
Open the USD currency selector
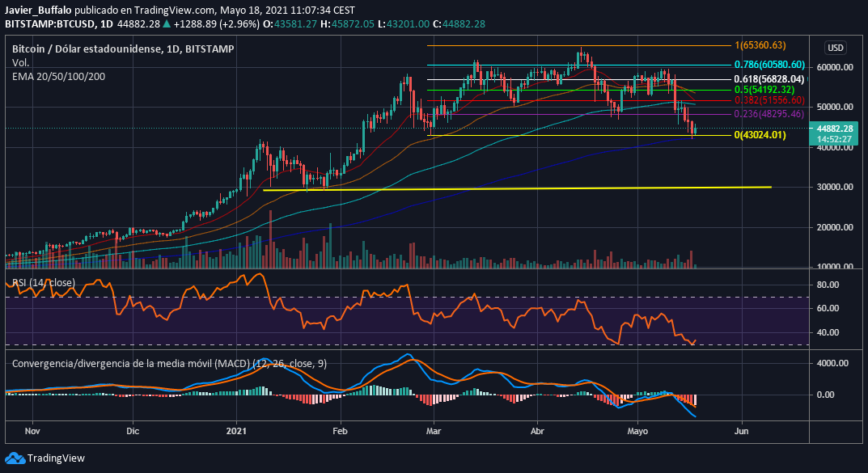(836, 47)
